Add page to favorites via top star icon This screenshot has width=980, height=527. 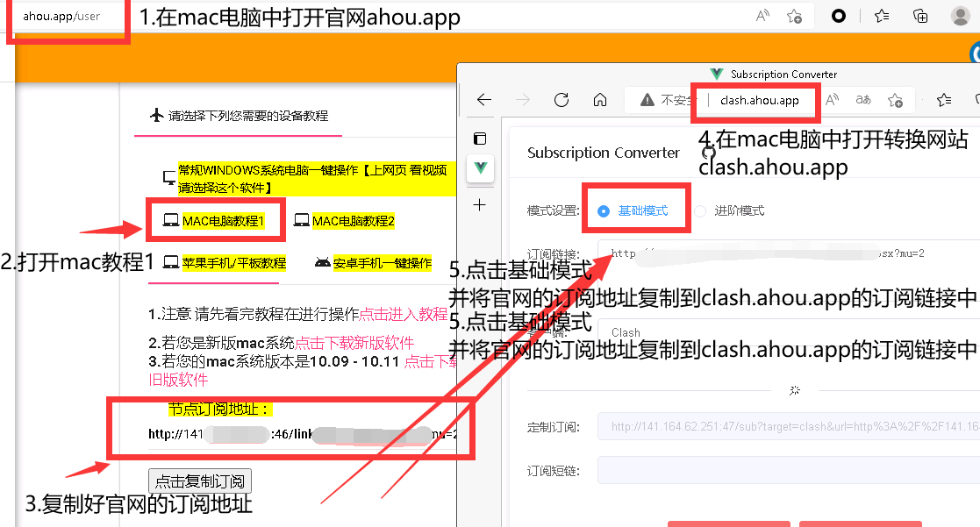tap(794, 16)
